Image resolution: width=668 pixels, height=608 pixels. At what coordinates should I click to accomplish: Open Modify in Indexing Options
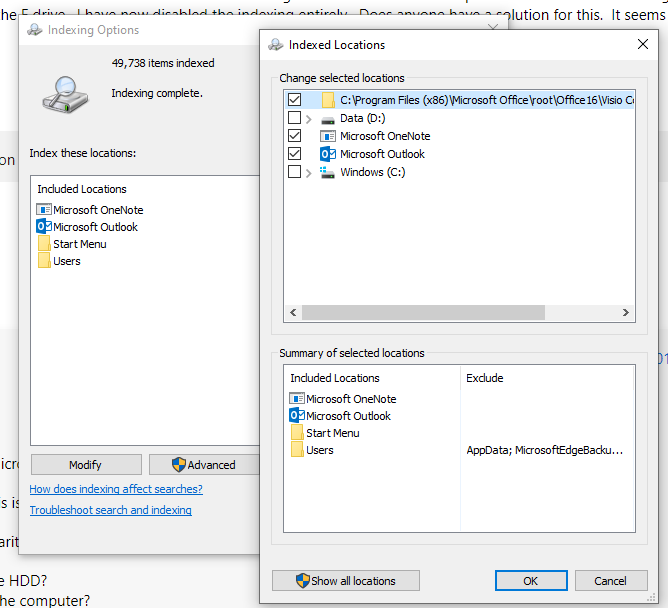click(x=86, y=464)
